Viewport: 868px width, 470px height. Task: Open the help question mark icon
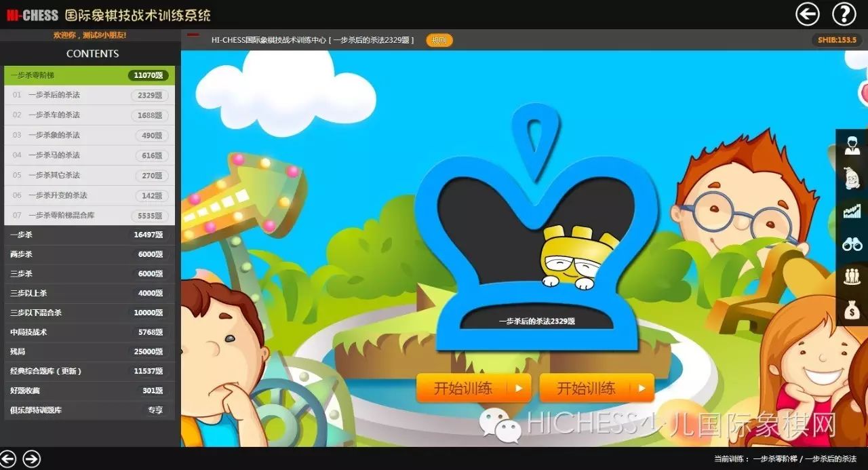844,14
